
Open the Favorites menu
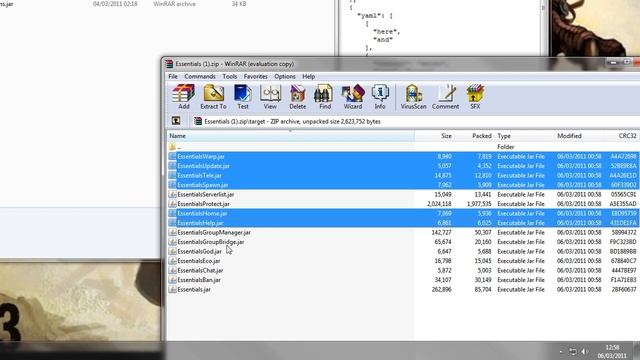point(256,76)
